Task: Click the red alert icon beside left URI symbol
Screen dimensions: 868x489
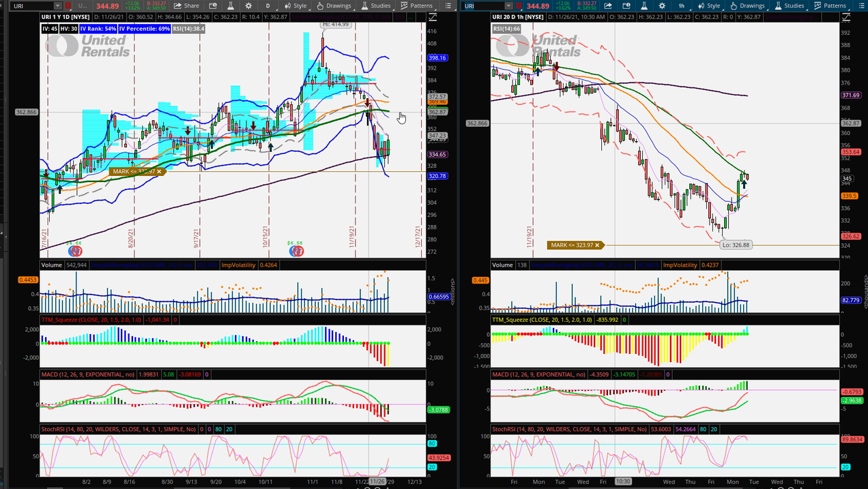Action: click(68, 6)
